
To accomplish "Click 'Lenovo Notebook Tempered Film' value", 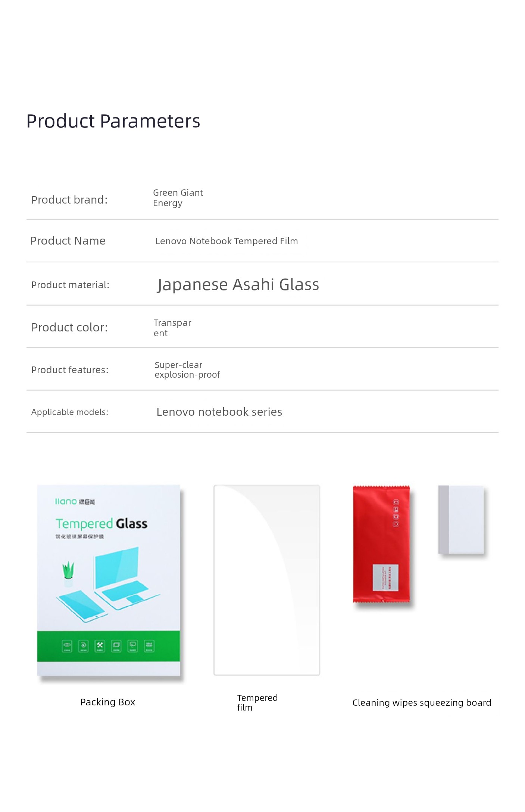I will [x=226, y=241].
